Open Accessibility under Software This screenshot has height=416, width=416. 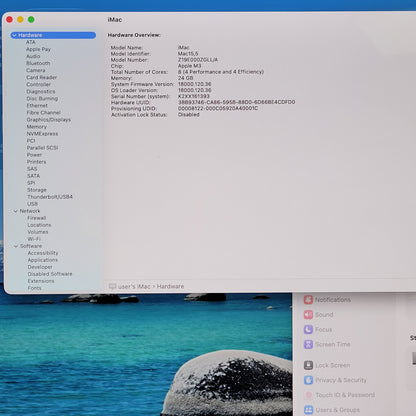tap(43, 253)
